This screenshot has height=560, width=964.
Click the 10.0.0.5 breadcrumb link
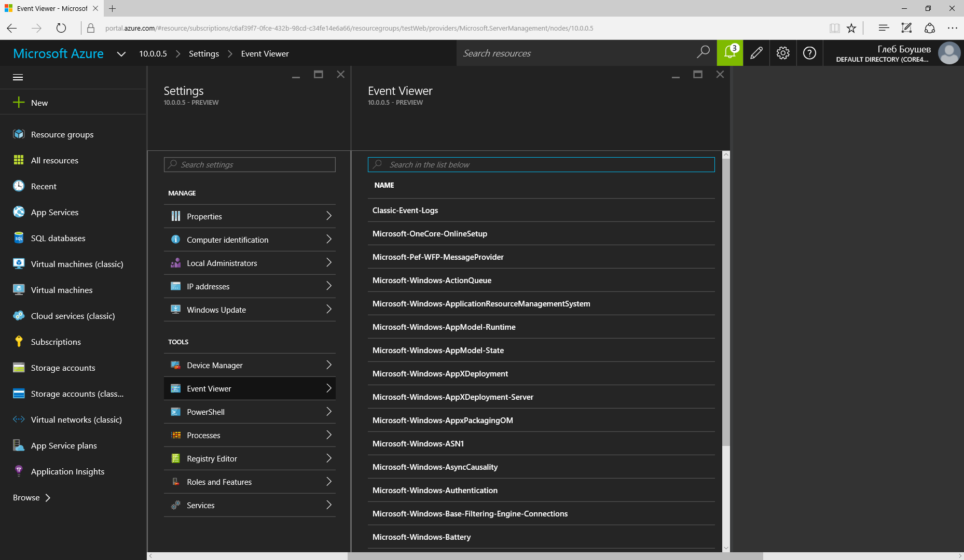[153, 53]
